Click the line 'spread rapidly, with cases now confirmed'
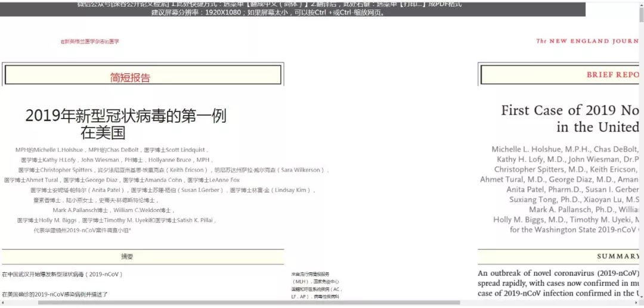This screenshot has height=308, width=644. click(558, 284)
